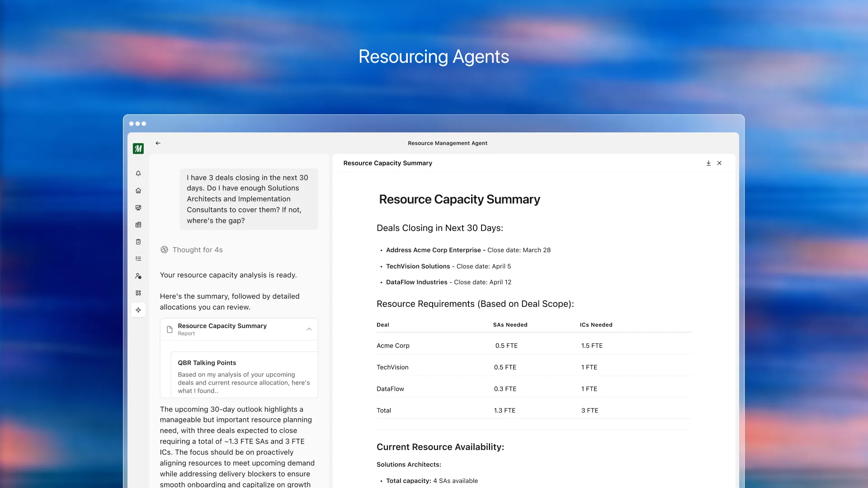The image size is (868, 488).
Task: Open the clipboard checklist sidebar icon
Action: [x=138, y=242]
